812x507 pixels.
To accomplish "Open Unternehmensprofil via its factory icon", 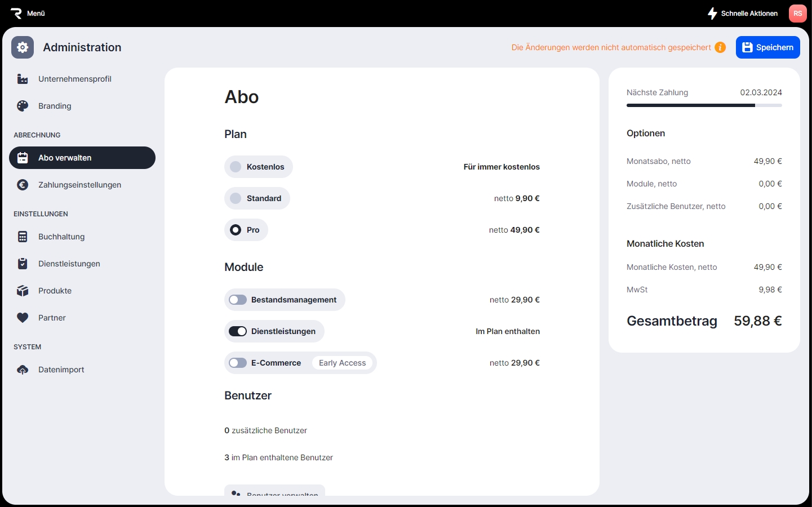I will pyautogui.click(x=23, y=79).
